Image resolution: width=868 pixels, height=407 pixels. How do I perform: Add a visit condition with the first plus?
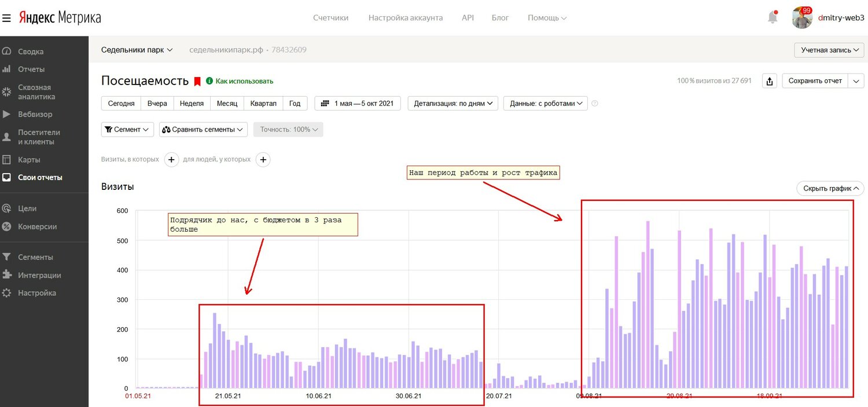[x=171, y=159]
